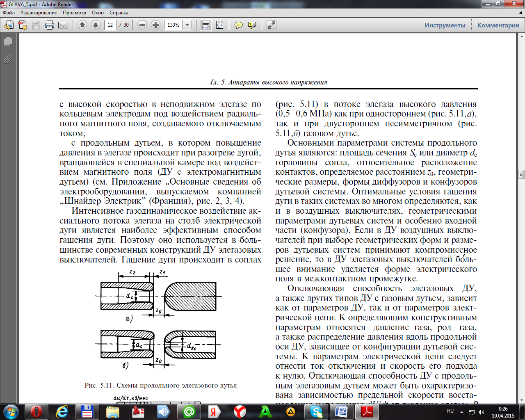This screenshot has height=420, width=525.
Task: Open AIMP player taskbar icon
Action: pos(290,412)
